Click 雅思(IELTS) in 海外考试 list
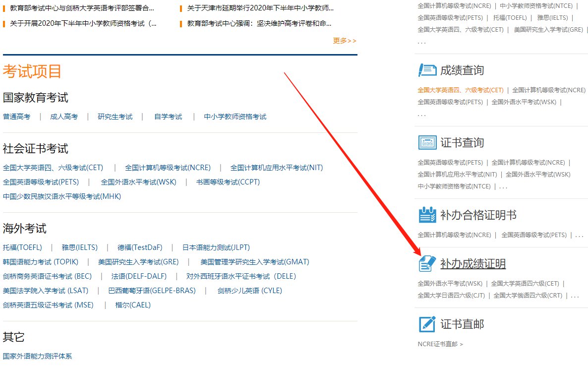This screenshot has height=368, width=588. 79,247
